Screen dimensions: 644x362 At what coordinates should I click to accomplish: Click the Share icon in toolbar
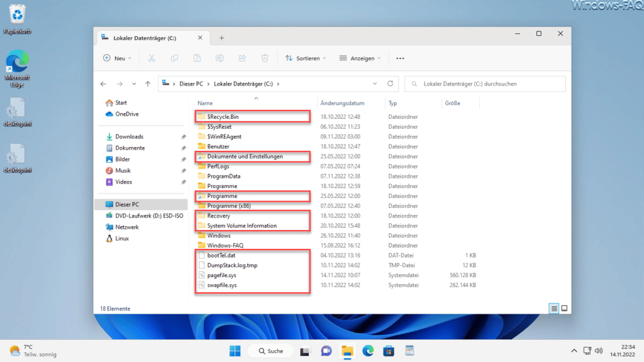[x=242, y=58]
